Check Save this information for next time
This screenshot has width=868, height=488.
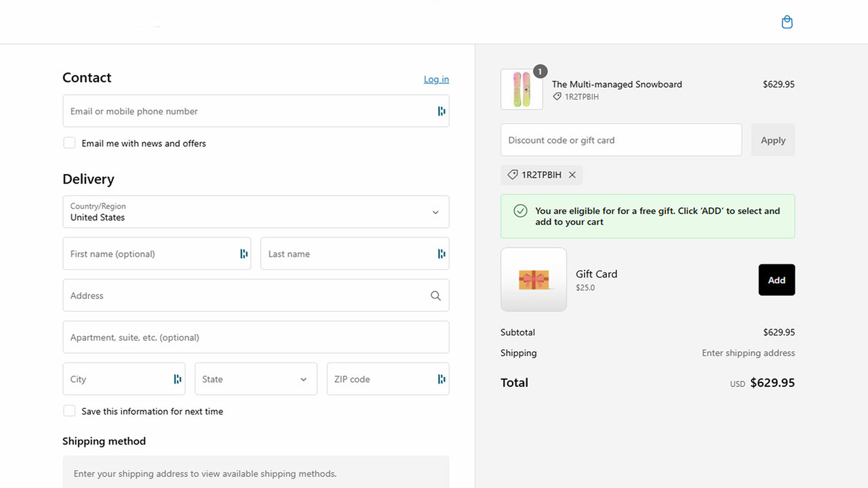pos(69,411)
